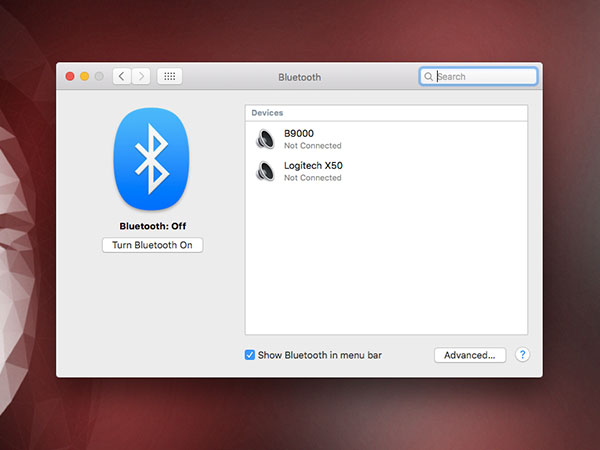The image size is (600, 450).
Task: Click the Bluetooth window title
Action: pos(300,77)
